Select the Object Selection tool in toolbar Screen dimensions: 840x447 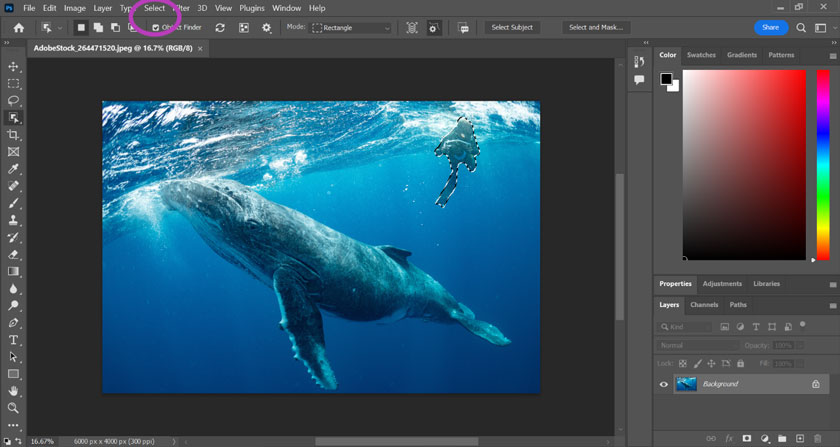click(13, 117)
